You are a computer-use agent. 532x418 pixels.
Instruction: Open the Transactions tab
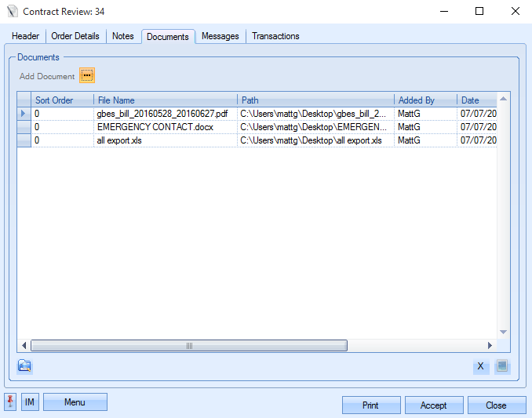[x=275, y=36]
